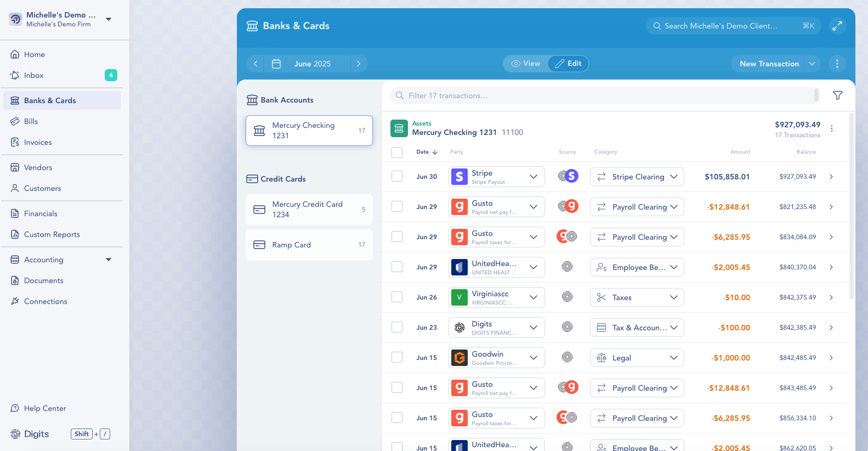Image resolution: width=868 pixels, height=451 pixels.
Task: Tick the select-all transactions header checkbox
Action: [397, 152]
